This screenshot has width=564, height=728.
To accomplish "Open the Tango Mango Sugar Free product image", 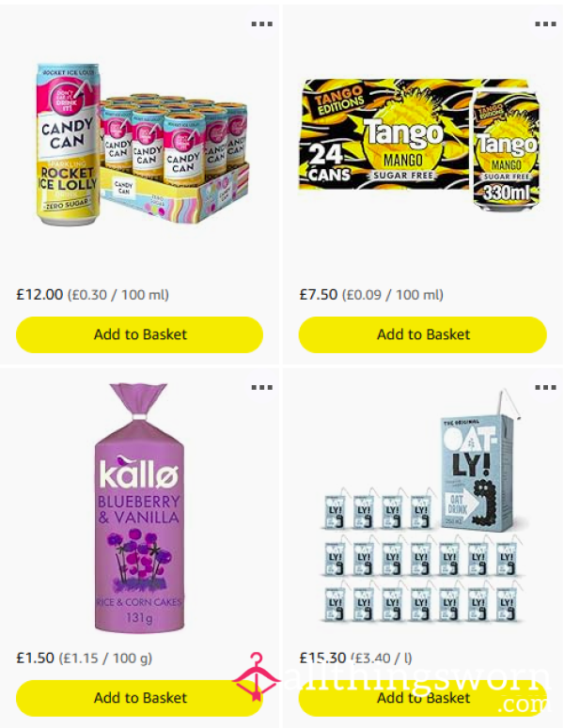I will 419,145.
